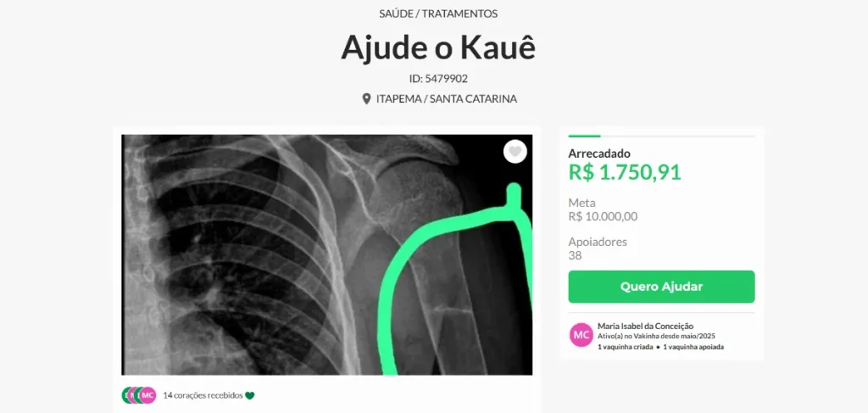Click ITAPEMA / SANTA CATARINA location text

click(447, 99)
